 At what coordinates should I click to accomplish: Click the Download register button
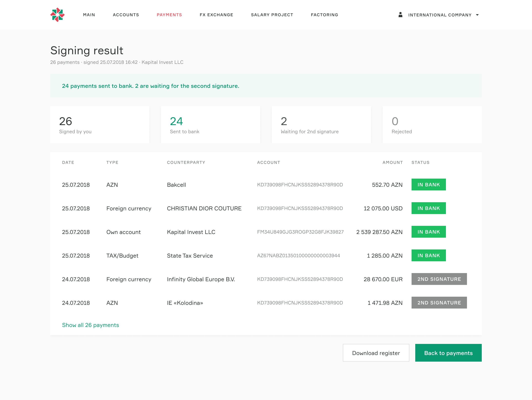click(x=376, y=353)
